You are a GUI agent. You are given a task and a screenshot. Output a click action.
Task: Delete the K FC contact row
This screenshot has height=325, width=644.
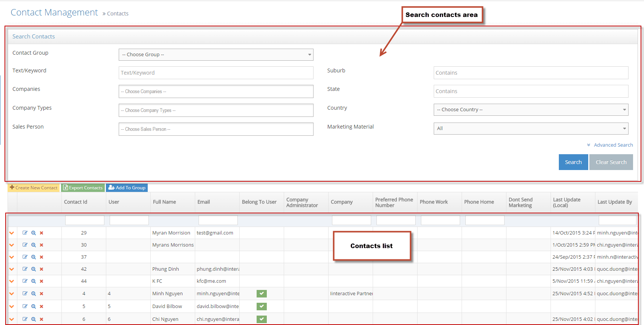point(41,281)
